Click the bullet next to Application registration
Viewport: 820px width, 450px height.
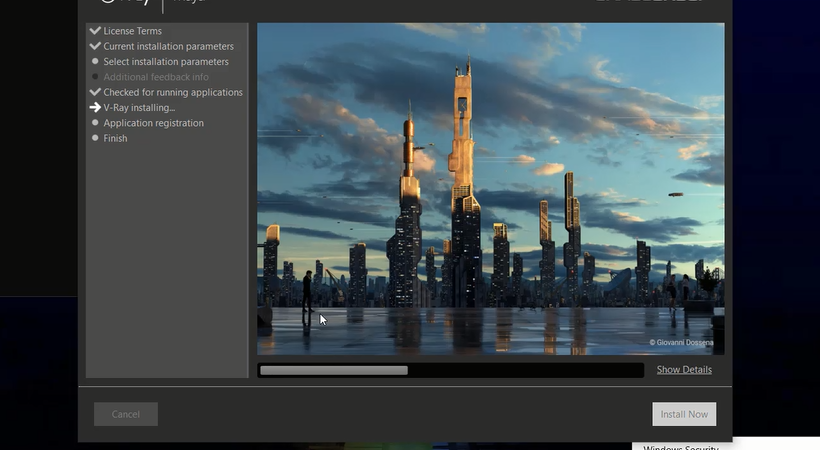[95, 123]
